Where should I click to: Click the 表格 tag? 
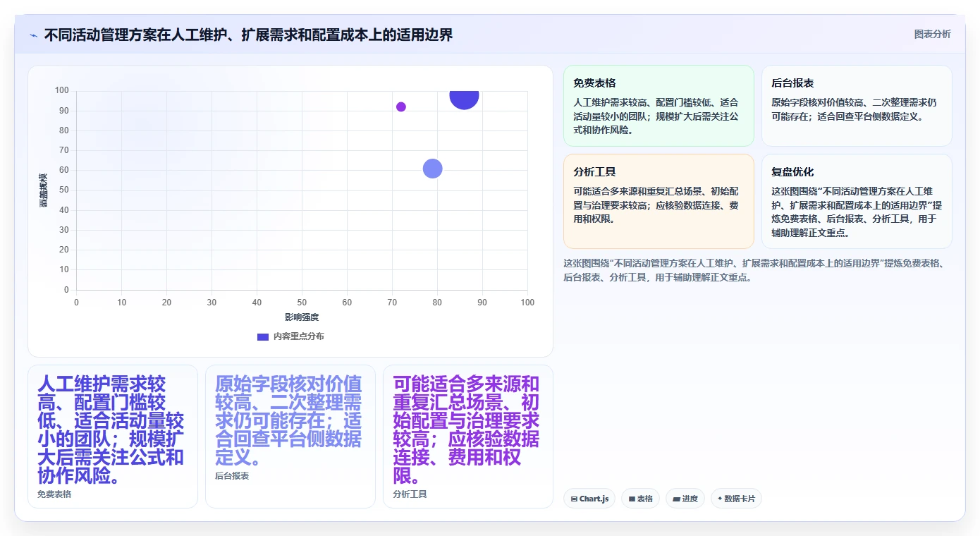(640, 499)
